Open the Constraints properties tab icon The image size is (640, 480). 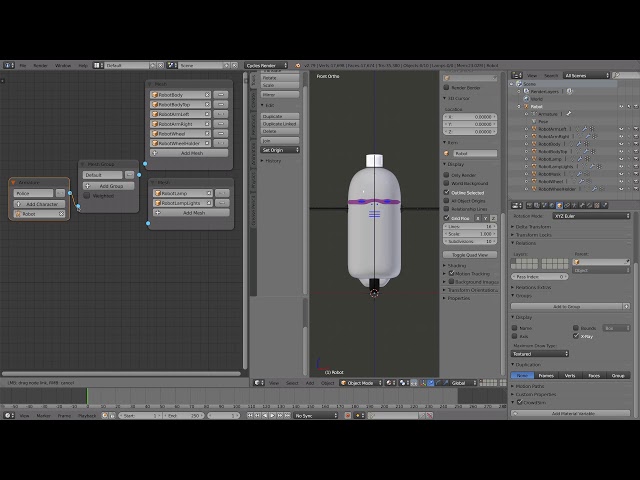(567, 205)
